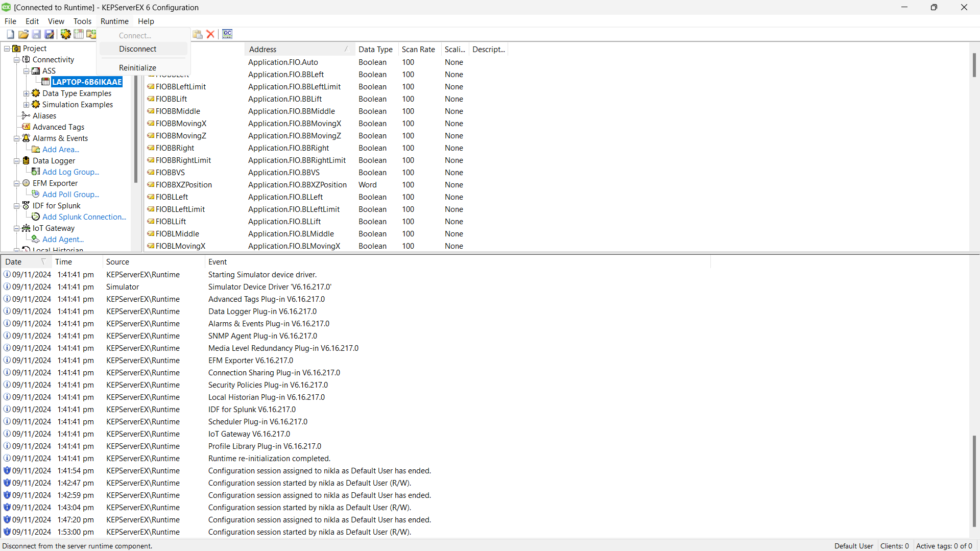The height and width of the screenshot is (551, 980).
Task: Expand the Data Type Examples node
Action: pos(26,93)
